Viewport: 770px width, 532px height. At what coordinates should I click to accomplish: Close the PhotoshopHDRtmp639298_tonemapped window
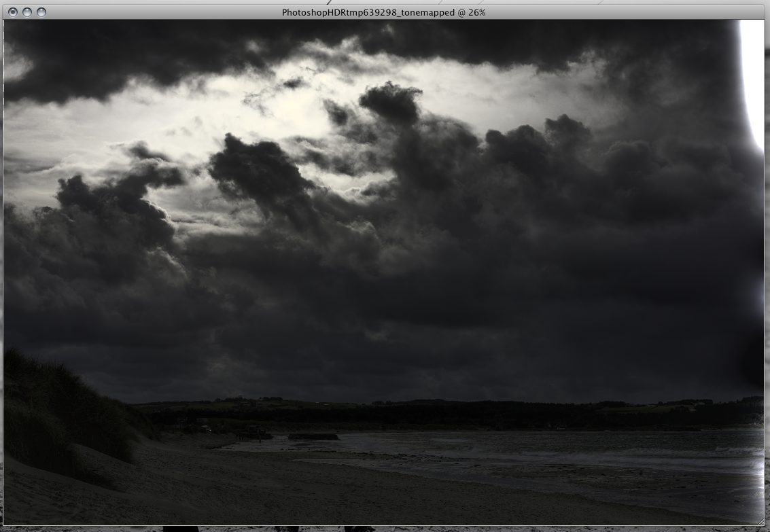pyautogui.click(x=14, y=12)
